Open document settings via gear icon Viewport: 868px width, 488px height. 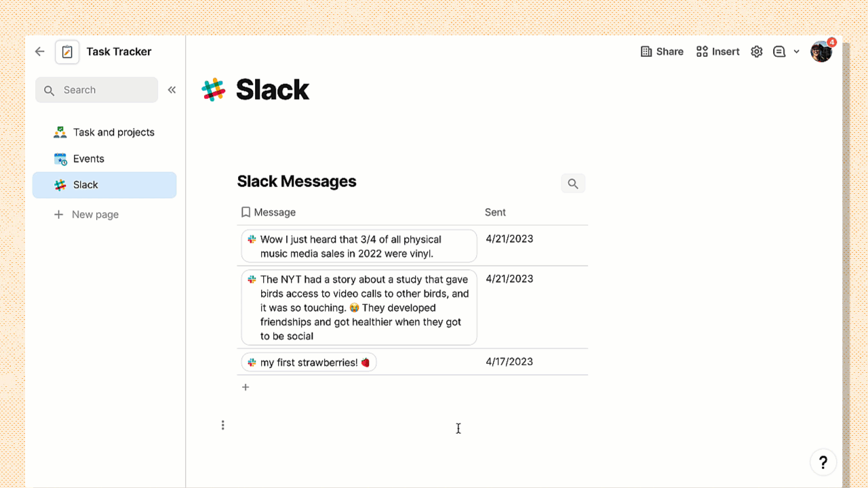pos(756,51)
